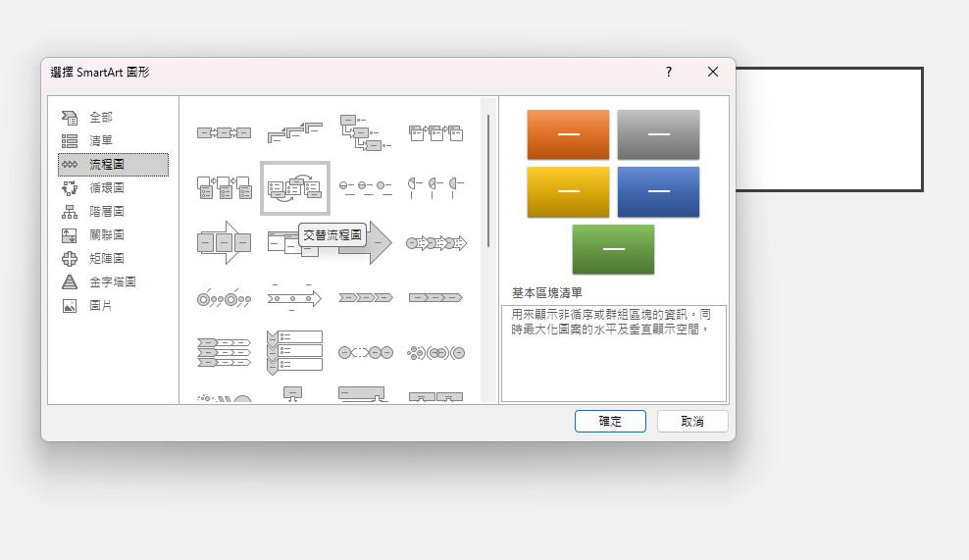Screen dimensions: 969x560
Task: Click the orange preview block
Action: pyautogui.click(x=568, y=134)
